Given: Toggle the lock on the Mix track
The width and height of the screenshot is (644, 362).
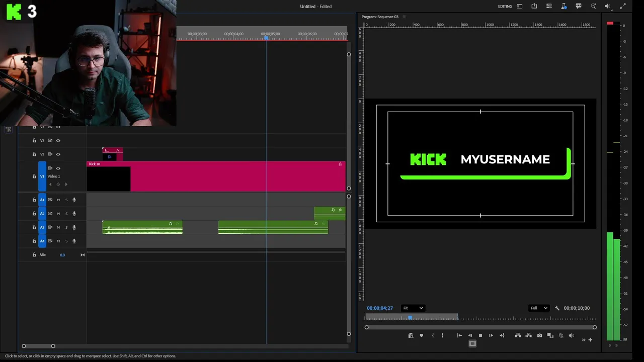Looking at the screenshot, I should [x=34, y=255].
